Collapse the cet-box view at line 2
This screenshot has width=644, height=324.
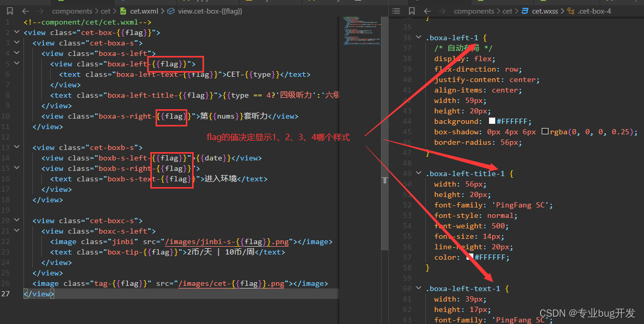click(17, 32)
